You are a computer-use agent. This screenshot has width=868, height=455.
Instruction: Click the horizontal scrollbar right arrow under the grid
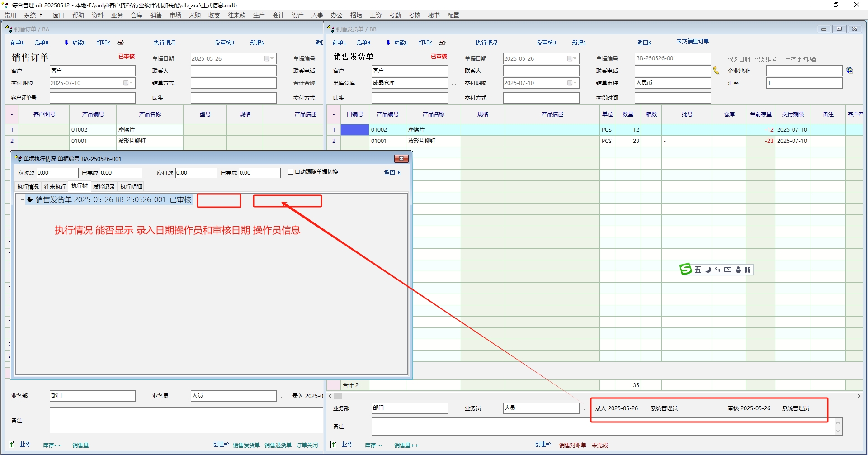859,396
